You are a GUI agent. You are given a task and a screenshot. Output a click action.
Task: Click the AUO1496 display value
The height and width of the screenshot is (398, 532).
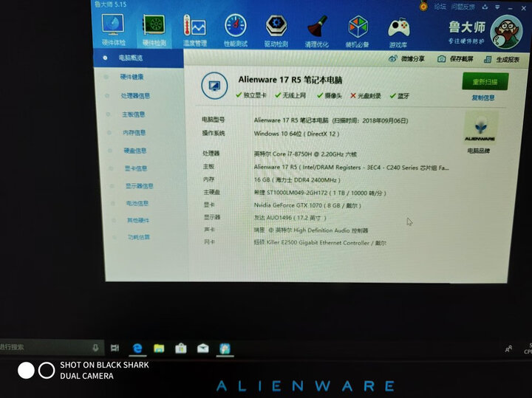pyautogui.click(x=290, y=218)
